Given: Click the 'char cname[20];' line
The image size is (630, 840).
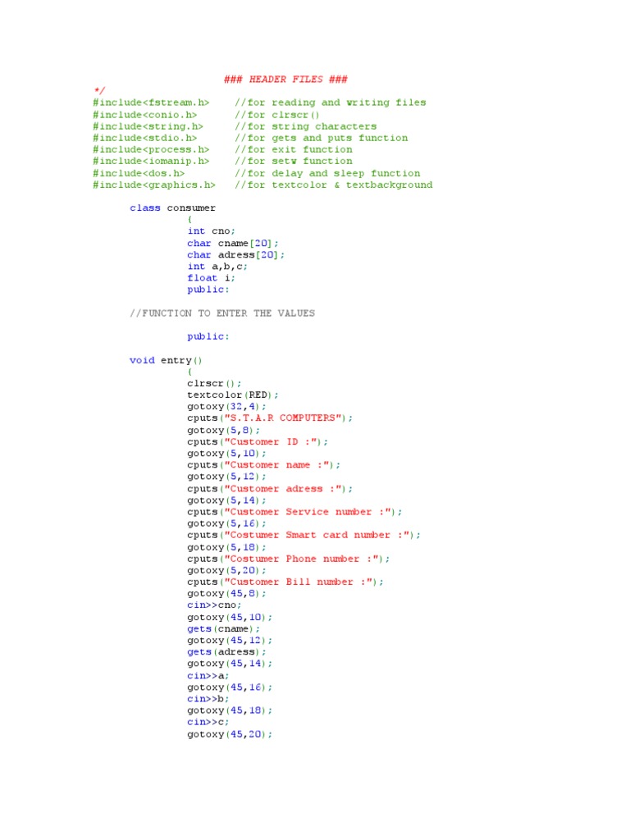Looking at the screenshot, I should click(x=232, y=243).
